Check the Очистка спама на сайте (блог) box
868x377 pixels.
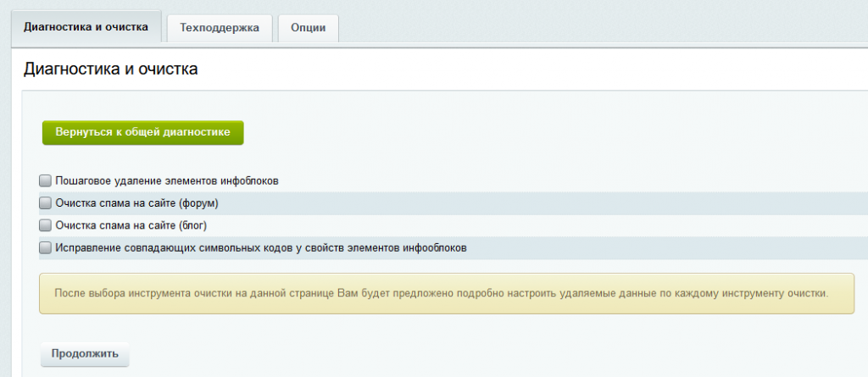[46, 225]
